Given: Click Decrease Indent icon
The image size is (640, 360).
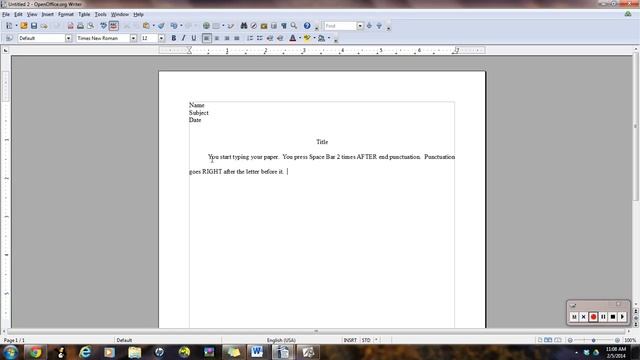Looking at the screenshot, I should pos(270,38).
